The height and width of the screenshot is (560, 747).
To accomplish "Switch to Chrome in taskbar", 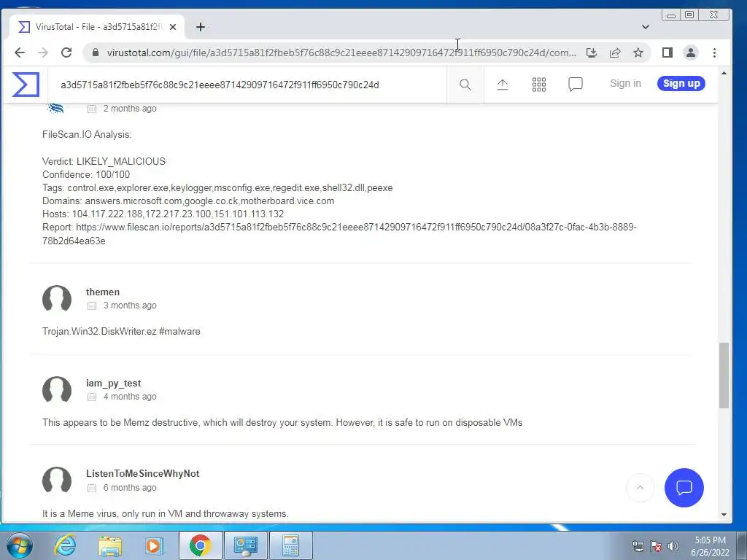I will [x=200, y=545].
